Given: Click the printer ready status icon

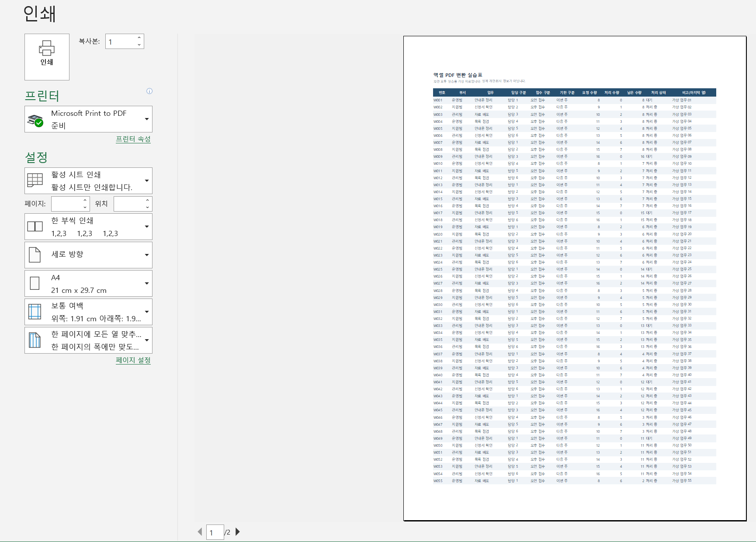Looking at the screenshot, I should click(35, 120).
